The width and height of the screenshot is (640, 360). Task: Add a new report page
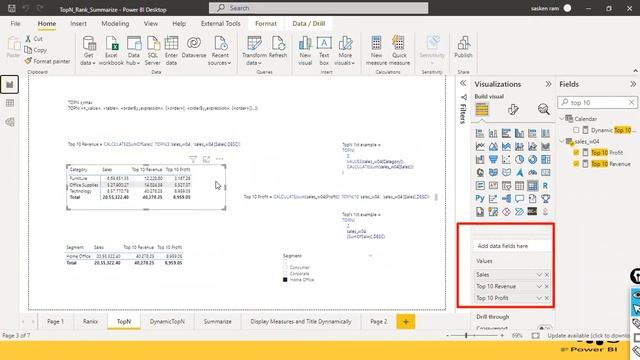point(405,322)
